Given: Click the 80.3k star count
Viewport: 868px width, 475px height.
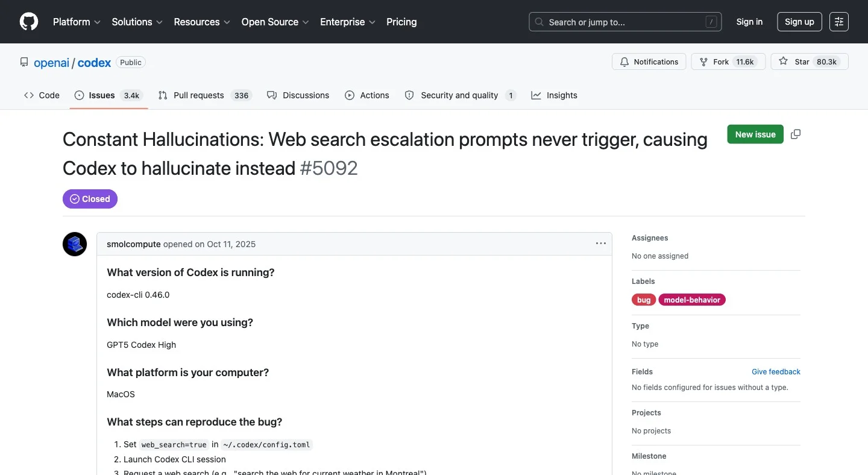Looking at the screenshot, I should [x=827, y=61].
